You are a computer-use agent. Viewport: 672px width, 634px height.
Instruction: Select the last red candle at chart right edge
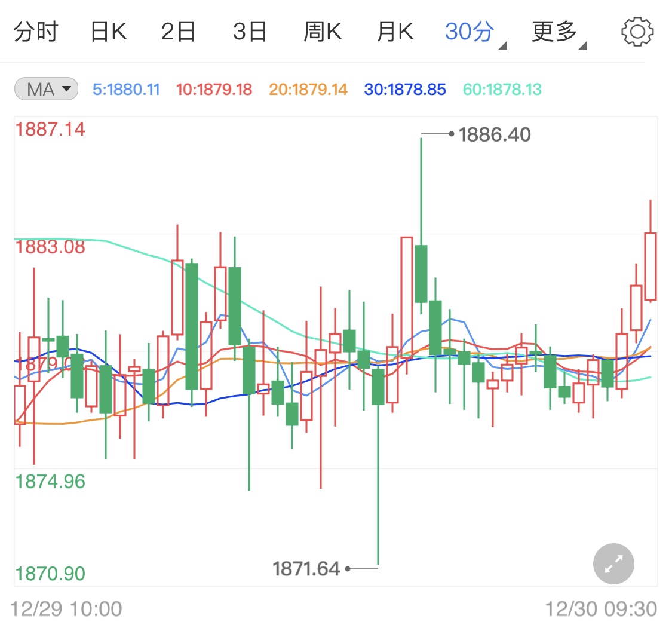[x=650, y=266]
